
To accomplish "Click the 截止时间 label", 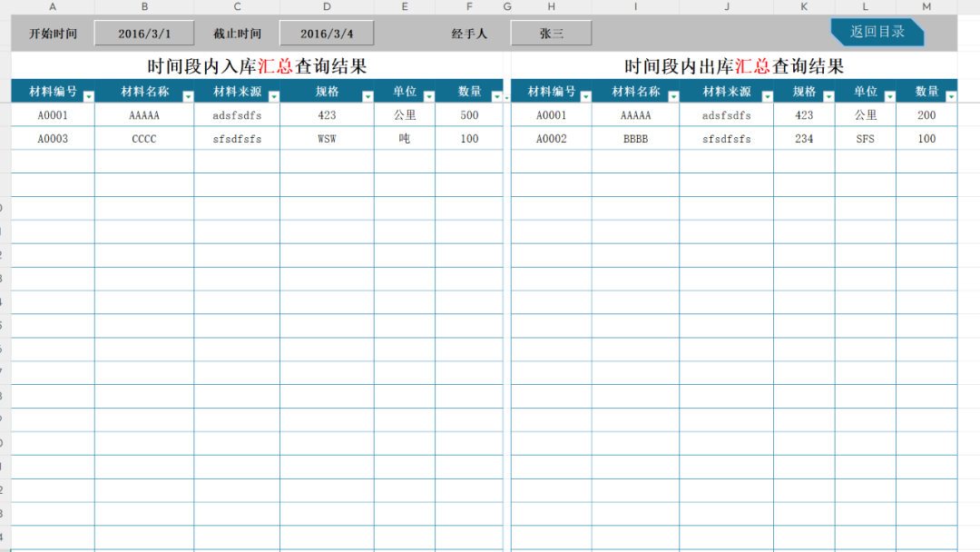I will [237, 33].
